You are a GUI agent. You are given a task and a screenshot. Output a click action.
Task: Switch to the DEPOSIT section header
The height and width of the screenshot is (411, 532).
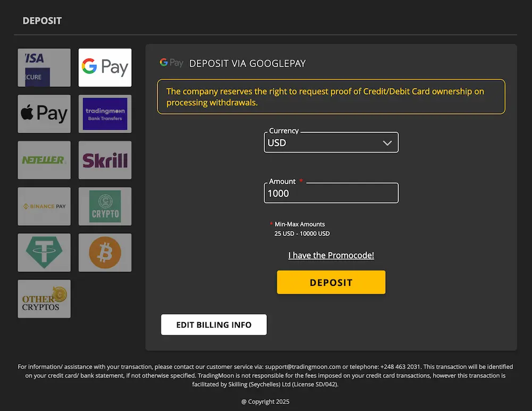pos(42,21)
